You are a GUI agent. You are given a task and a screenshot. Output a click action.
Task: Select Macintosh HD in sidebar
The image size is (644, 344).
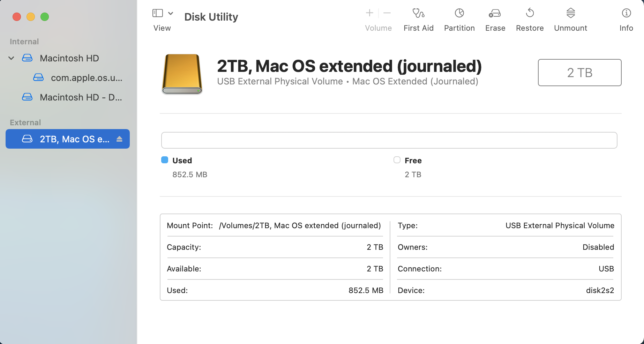[x=69, y=58]
